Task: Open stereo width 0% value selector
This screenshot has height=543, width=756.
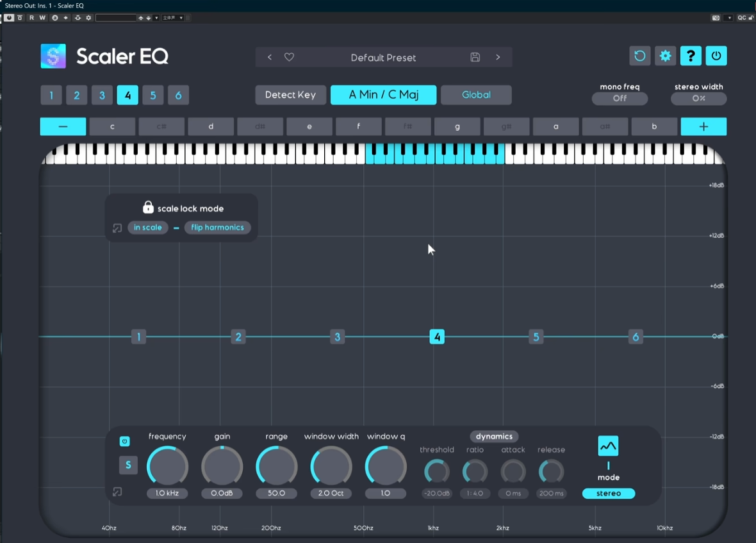Action: click(698, 98)
